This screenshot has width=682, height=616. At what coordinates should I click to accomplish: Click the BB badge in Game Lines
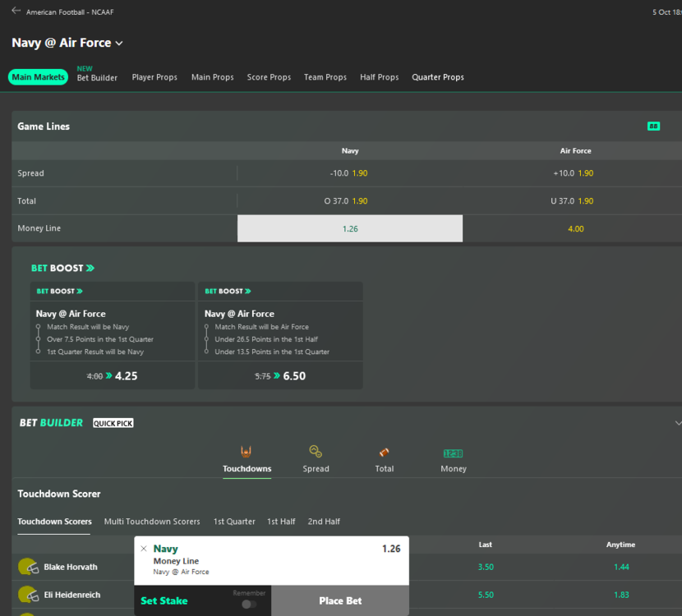pos(653,126)
